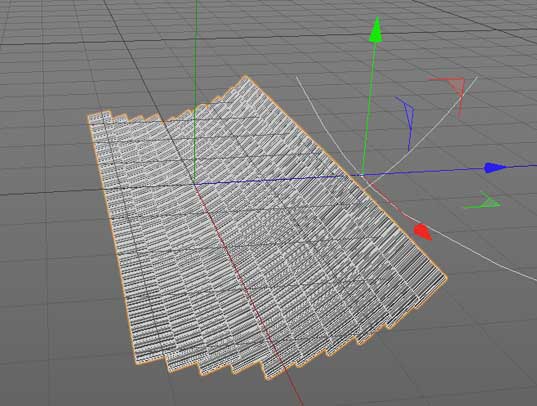Click the red X-axis cone handle

click(423, 232)
